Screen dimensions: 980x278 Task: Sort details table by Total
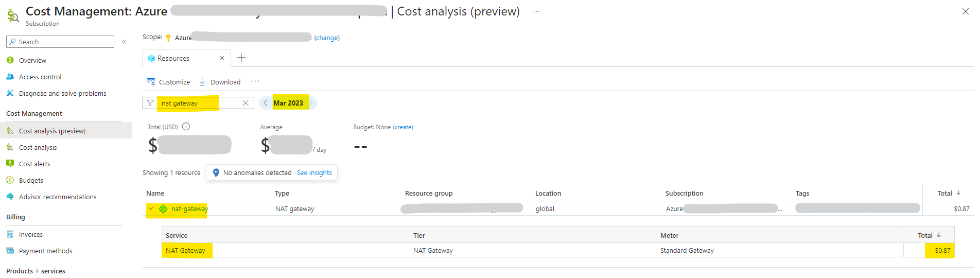tap(929, 235)
